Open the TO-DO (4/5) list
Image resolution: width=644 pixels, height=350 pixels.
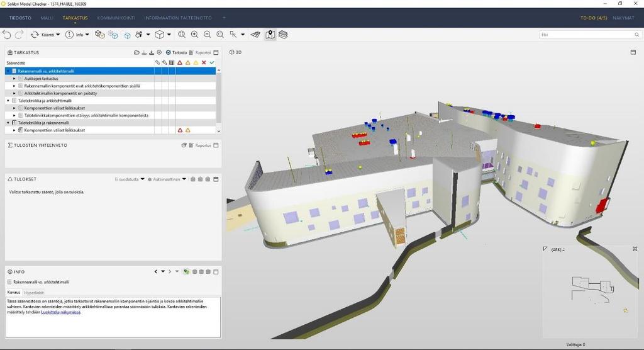pyautogui.click(x=594, y=18)
